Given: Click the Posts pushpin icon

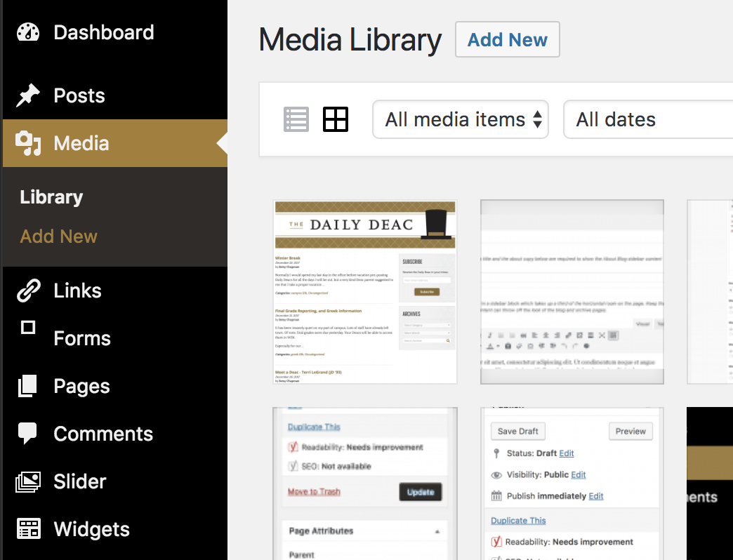Looking at the screenshot, I should tap(28, 95).
